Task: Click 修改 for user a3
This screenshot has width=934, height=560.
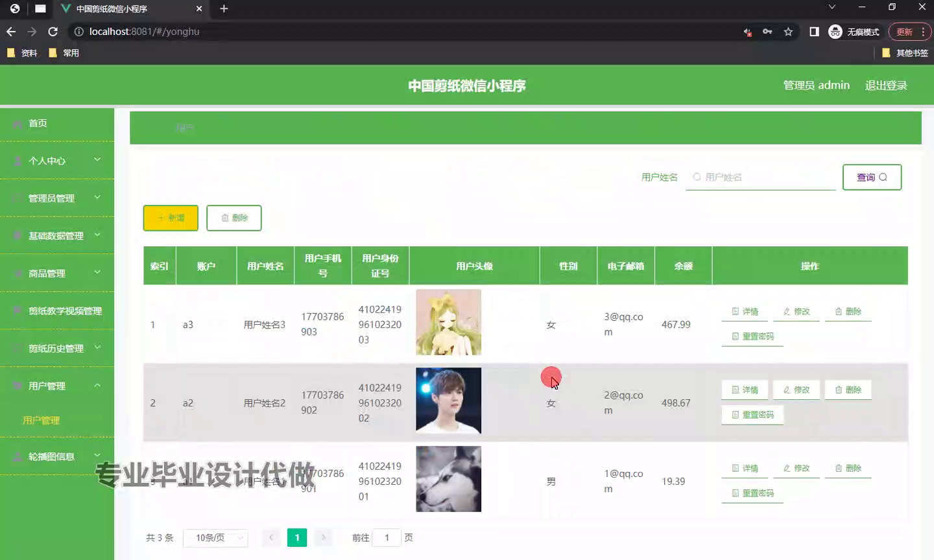Action: [796, 312]
